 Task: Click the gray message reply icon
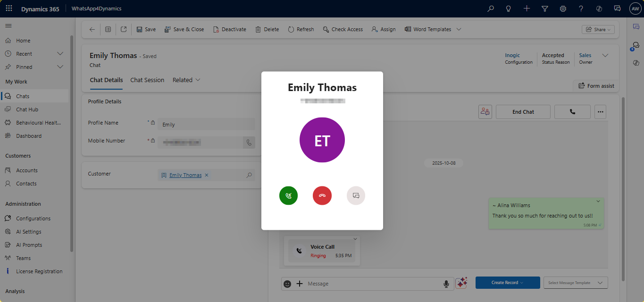click(x=356, y=195)
